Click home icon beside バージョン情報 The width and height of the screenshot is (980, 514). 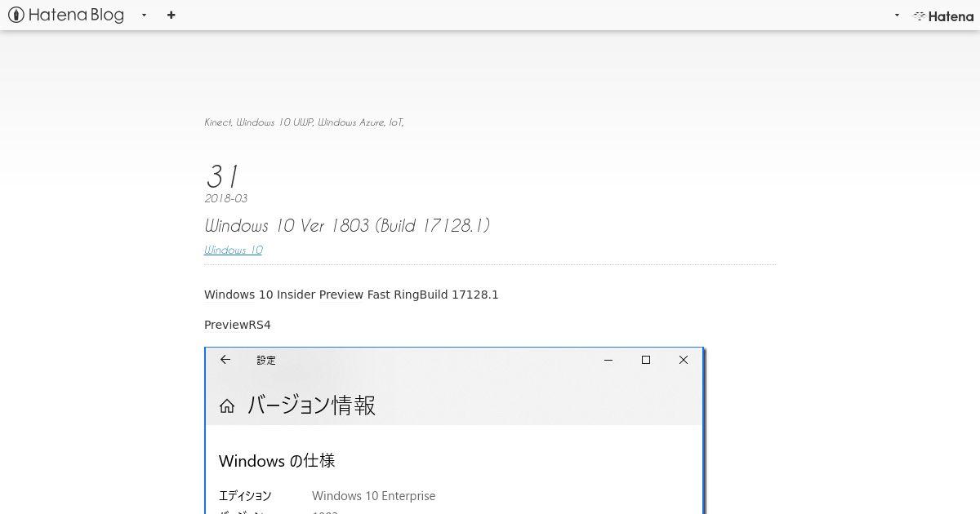[227, 405]
